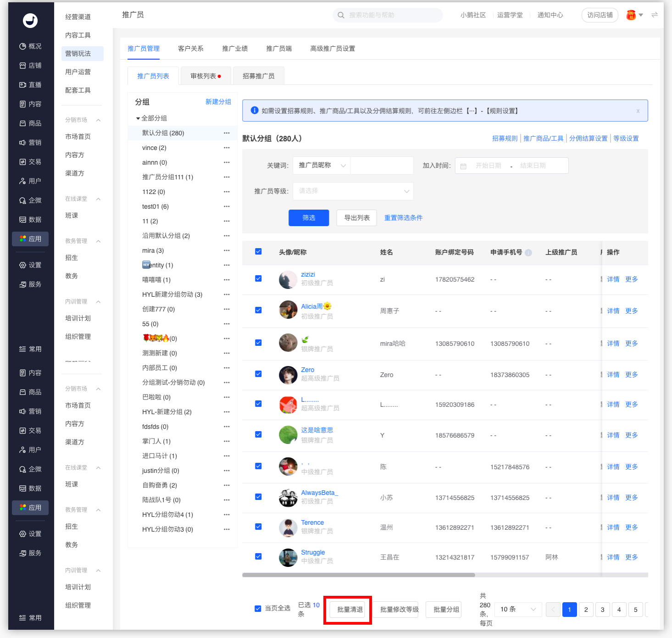Click the swap arrows icon at top right

tap(655, 15)
